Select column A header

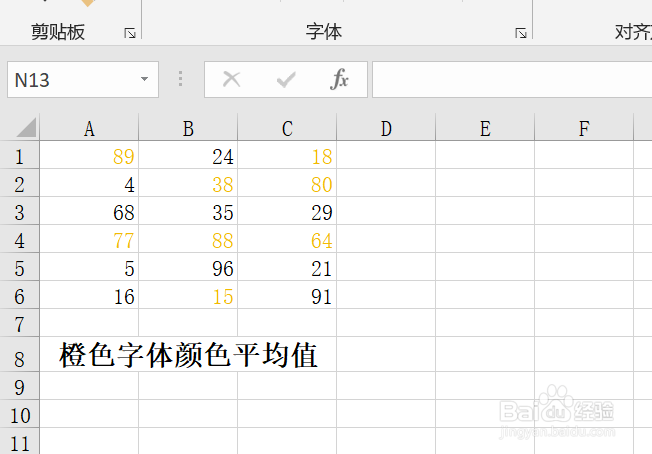pos(89,128)
